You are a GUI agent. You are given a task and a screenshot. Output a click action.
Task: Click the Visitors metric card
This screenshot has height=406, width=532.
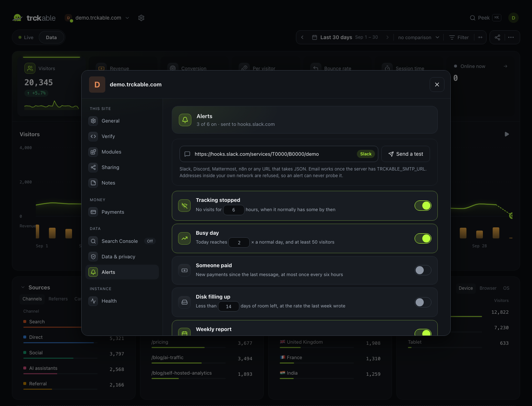pyautogui.click(x=51, y=86)
